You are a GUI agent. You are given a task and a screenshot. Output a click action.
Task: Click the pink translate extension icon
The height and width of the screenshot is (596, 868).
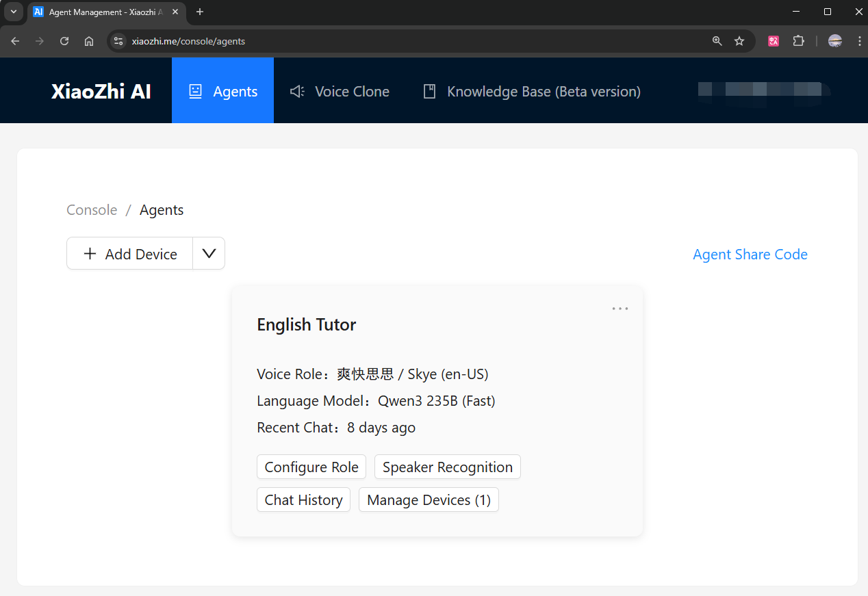click(774, 41)
